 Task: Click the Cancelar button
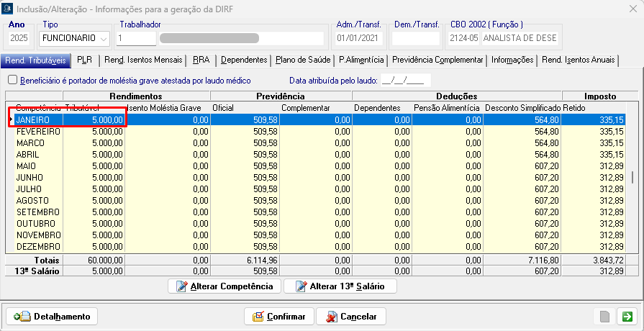click(352, 317)
